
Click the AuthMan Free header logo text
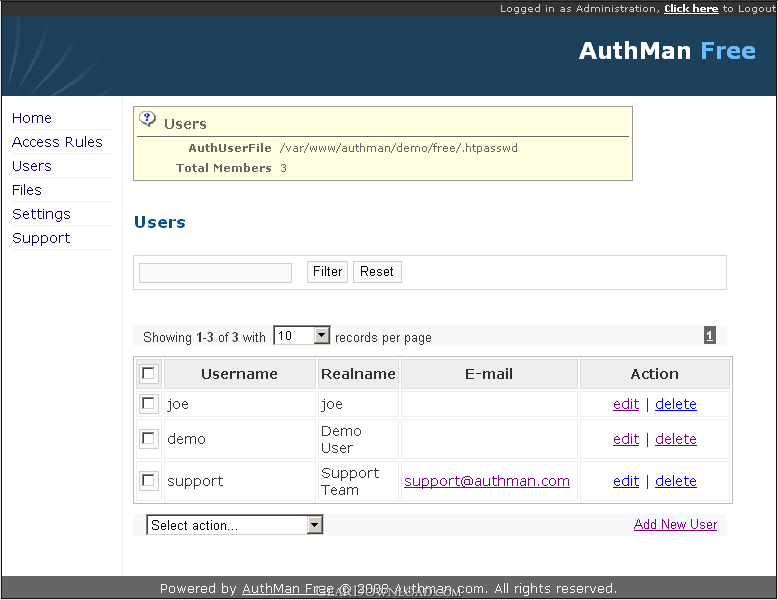click(x=667, y=51)
